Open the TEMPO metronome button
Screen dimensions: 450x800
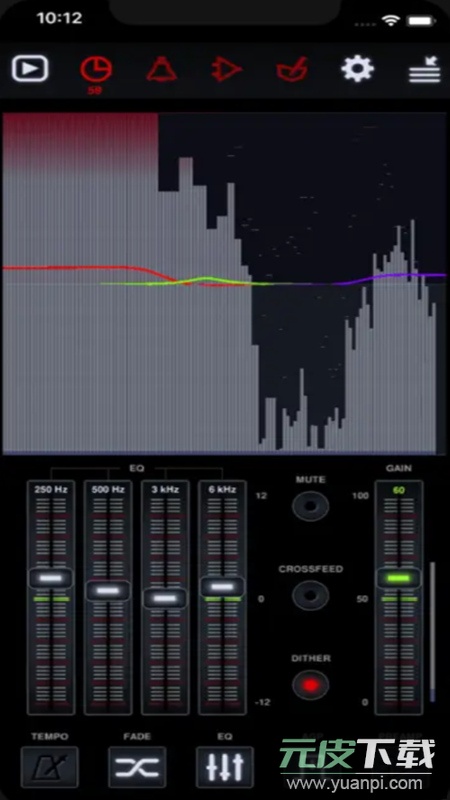point(49,767)
